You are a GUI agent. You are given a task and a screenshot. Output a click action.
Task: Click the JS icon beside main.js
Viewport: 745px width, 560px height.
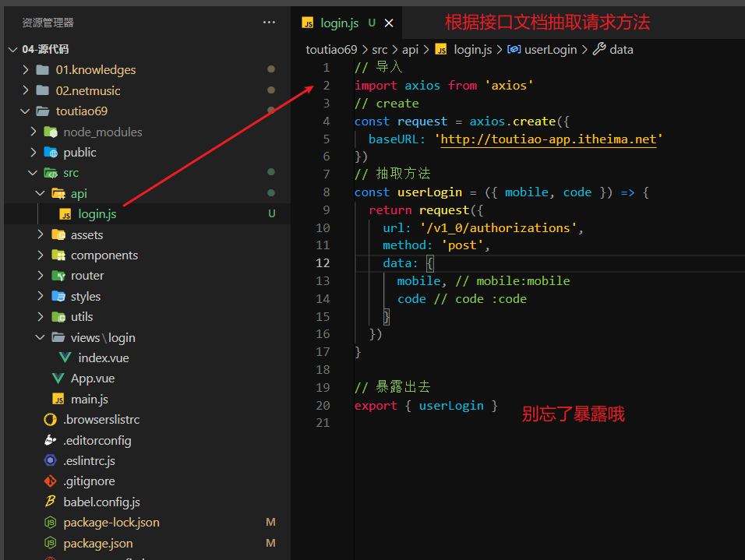[58, 399]
